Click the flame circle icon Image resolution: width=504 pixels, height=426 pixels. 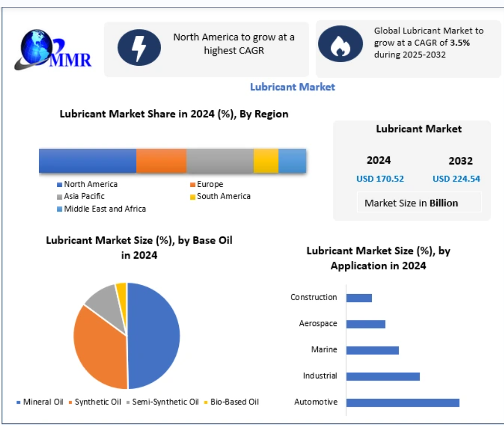coord(336,44)
